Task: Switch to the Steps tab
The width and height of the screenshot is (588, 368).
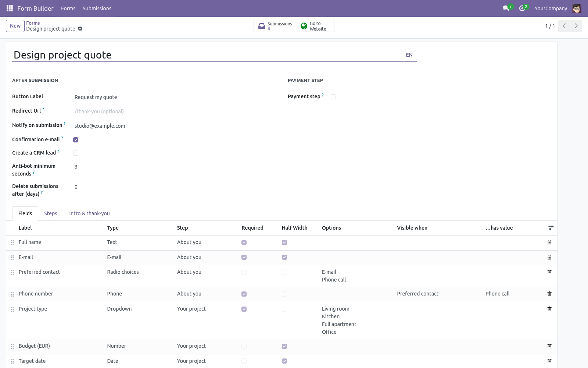Action: (51, 213)
